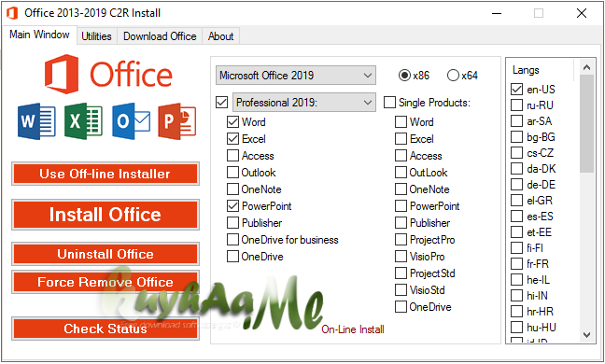The image size is (605, 364).
Task: Uncheck Word in Professional 2019 list
Action: pyautogui.click(x=232, y=122)
